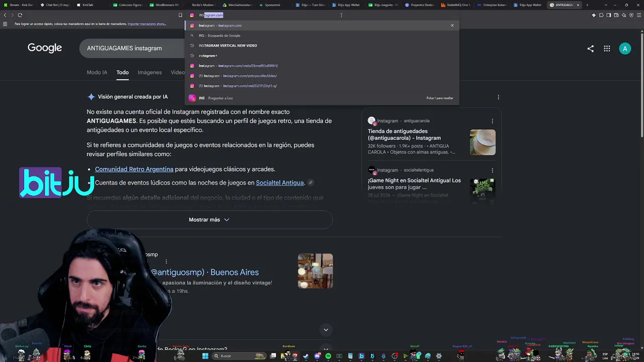
Task: Open the Brave extensions puzzle icon
Action: click(x=601, y=15)
